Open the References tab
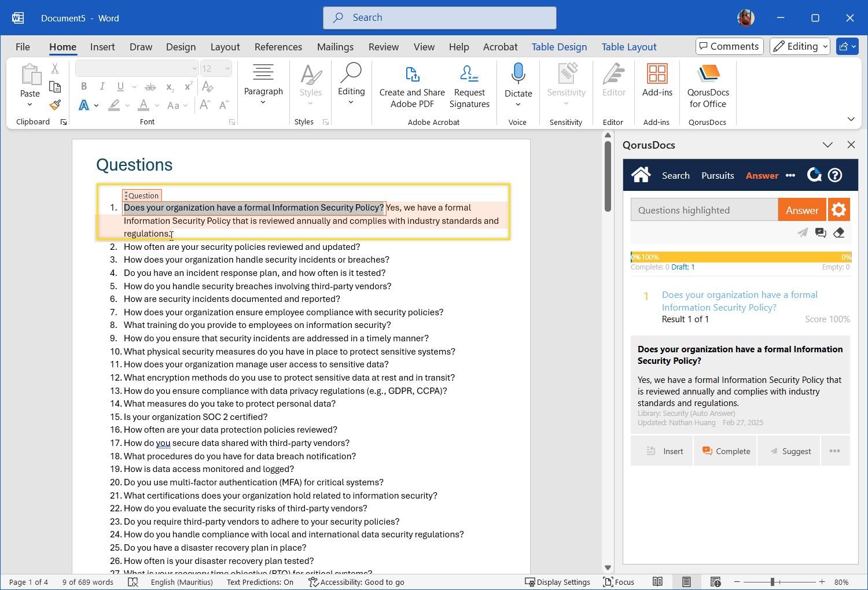Viewport: 868px width, 590px height. coord(278,47)
